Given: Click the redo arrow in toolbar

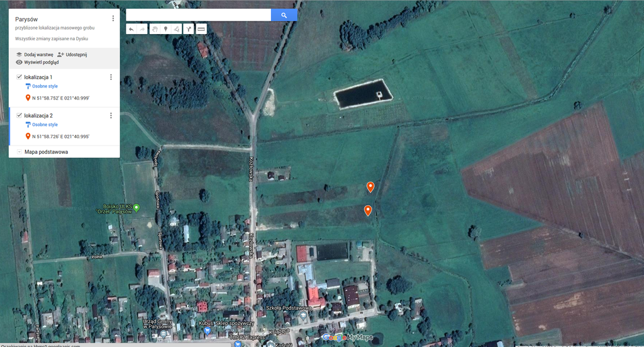Looking at the screenshot, I should click(141, 29).
